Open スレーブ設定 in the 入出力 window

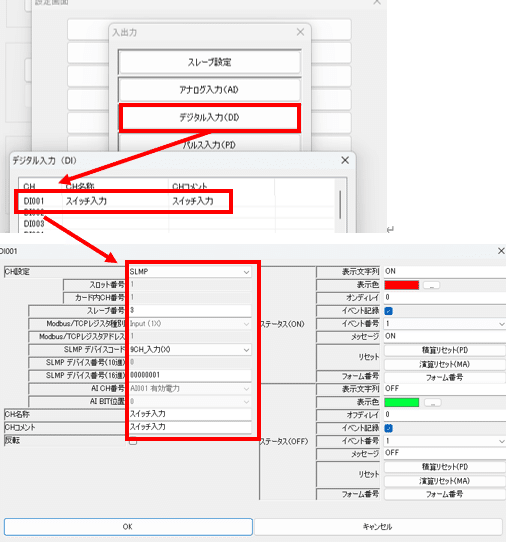click(209, 62)
